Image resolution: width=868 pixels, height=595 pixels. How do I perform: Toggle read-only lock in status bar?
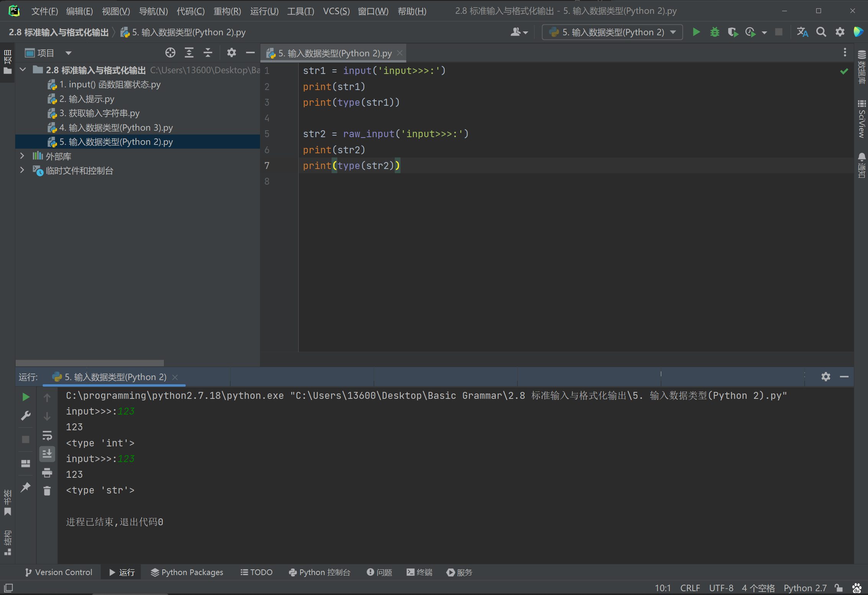839,588
